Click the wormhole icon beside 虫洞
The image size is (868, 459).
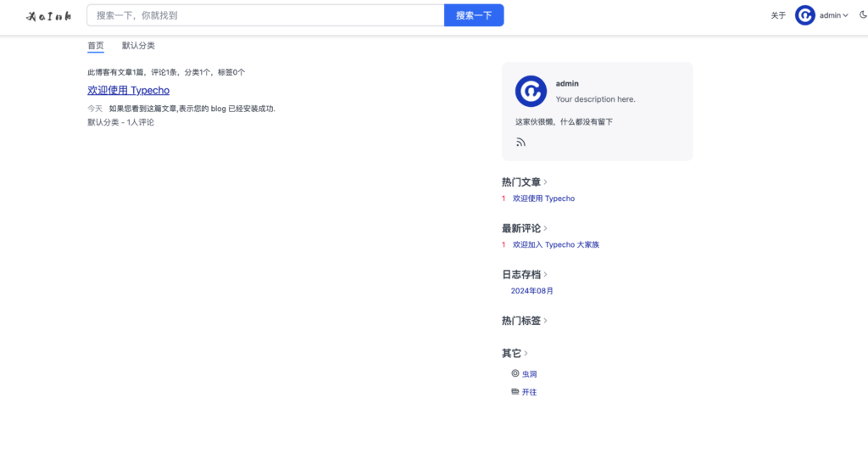coord(515,373)
